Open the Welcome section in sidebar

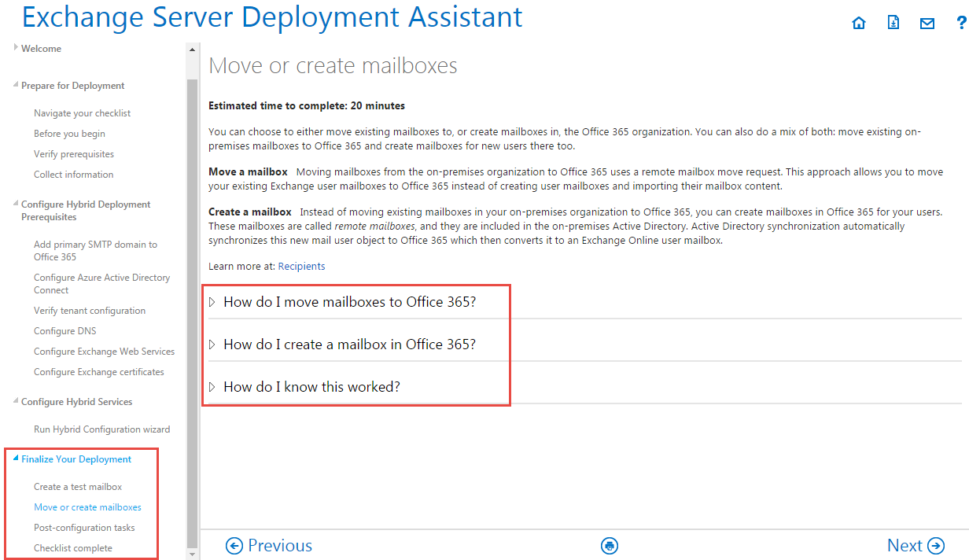point(41,49)
